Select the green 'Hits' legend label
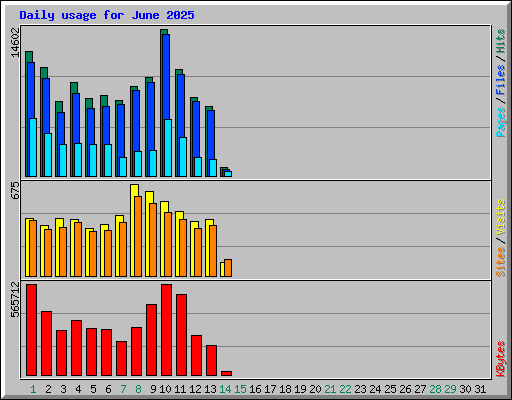 click(501, 41)
